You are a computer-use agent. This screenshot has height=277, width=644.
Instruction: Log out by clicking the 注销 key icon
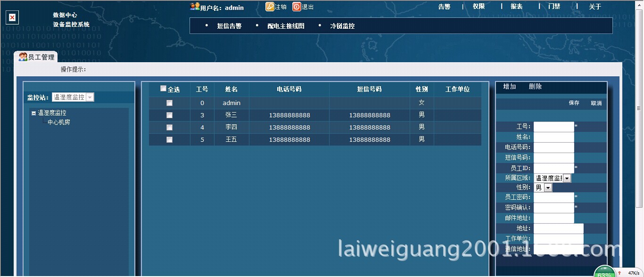270,7
